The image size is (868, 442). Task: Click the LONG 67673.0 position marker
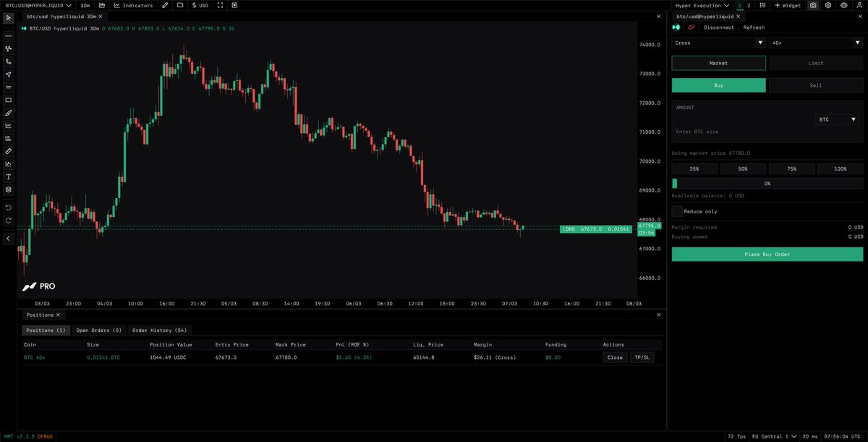(596, 229)
